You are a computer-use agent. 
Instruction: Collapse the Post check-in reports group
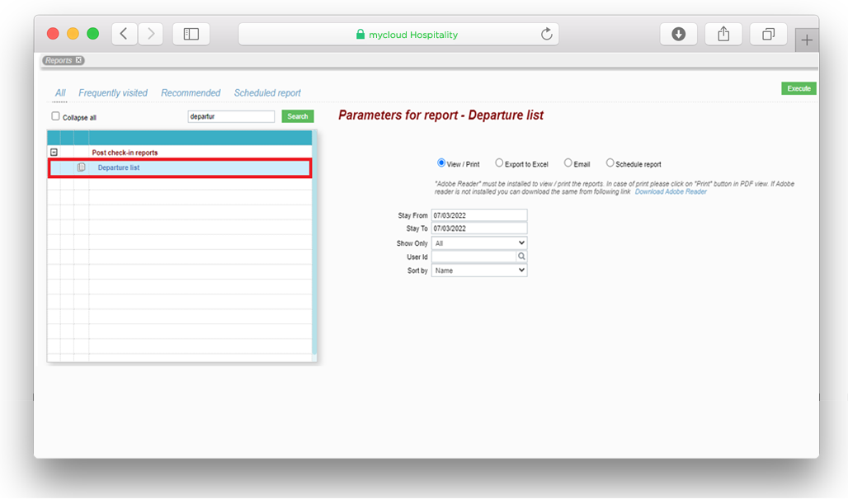click(x=54, y=153)
